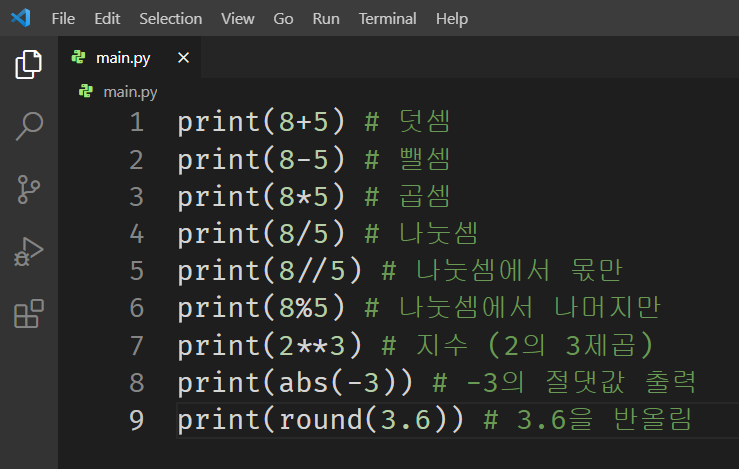
Task: Click line number 2 in the gutter
Action: pos(137,160)
